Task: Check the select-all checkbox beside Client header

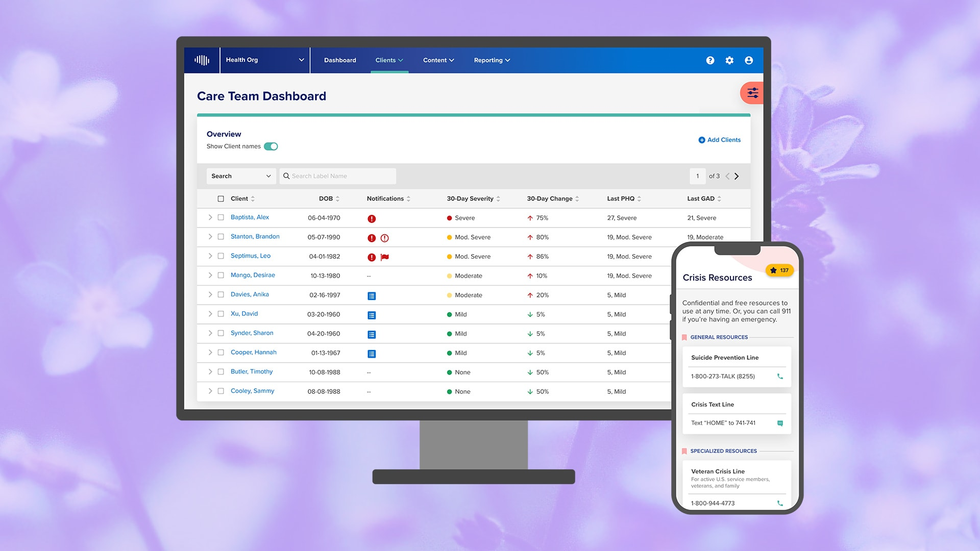Action: click(x=220, y=199)
